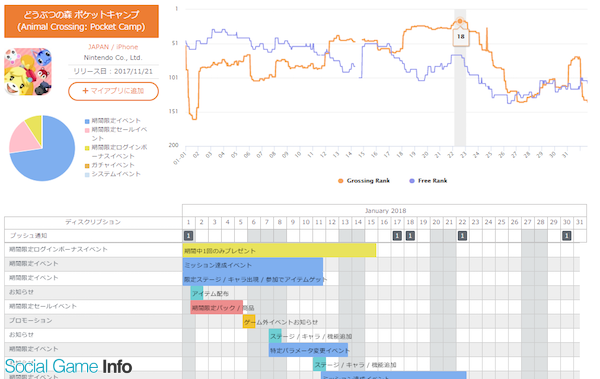The image size is (600, 379).
Task: Add the app via the マイアプリに追加 button
Action: click(113, 91)
